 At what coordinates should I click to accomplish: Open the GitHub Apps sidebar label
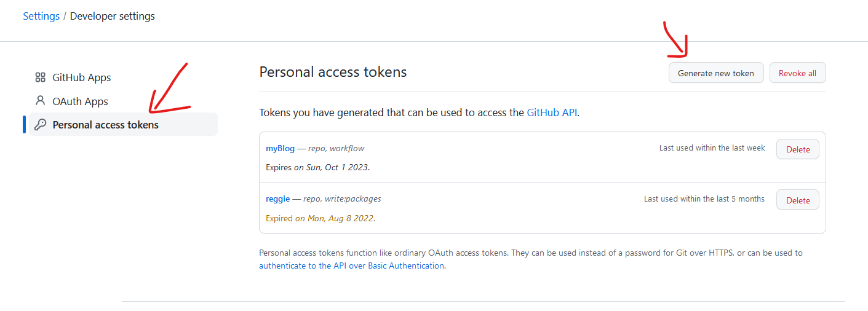pyautogui.click(x=82, y=77)
